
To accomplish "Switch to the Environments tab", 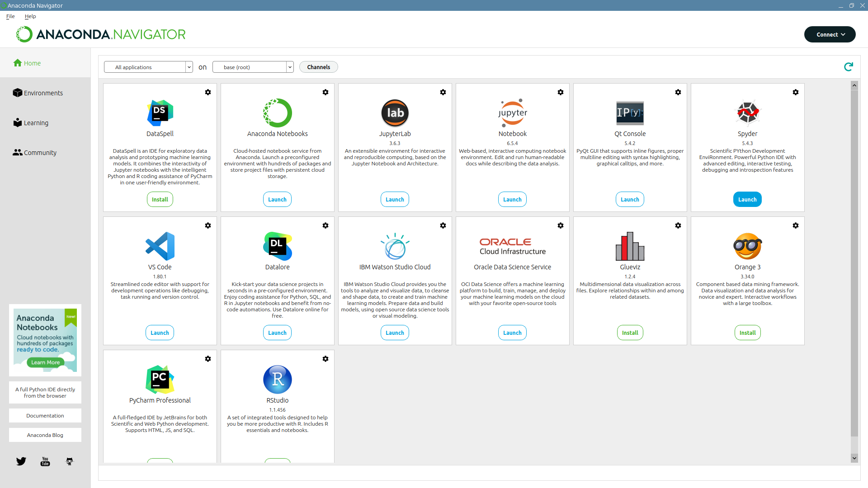I will coord(45,93).
